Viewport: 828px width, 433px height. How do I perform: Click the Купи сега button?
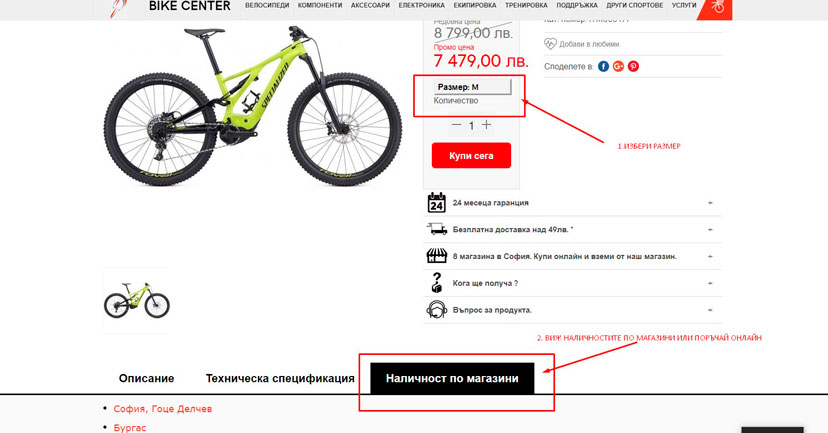click(471, 155)
